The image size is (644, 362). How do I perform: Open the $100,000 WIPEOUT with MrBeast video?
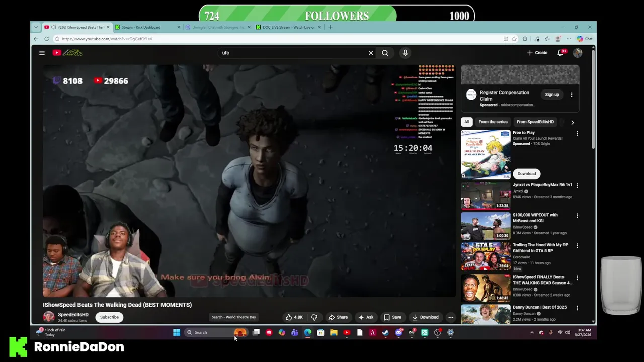coord(486,226)
